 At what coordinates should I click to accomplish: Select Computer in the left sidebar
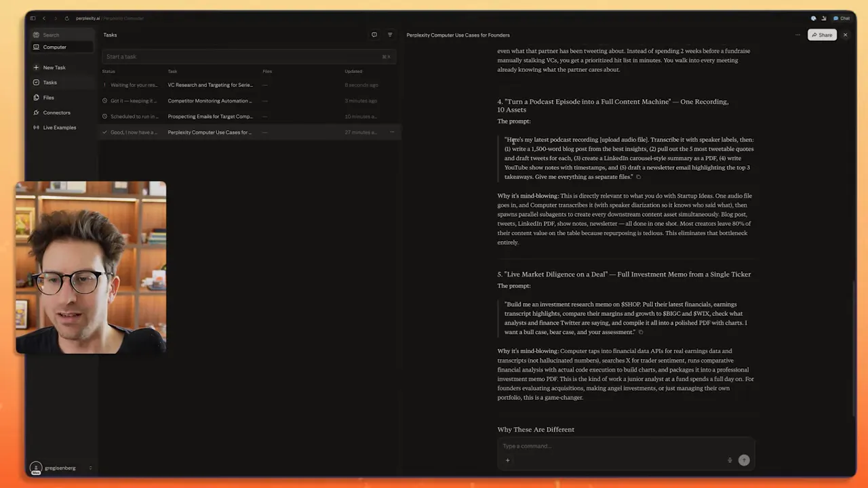[x=62, y=47]
